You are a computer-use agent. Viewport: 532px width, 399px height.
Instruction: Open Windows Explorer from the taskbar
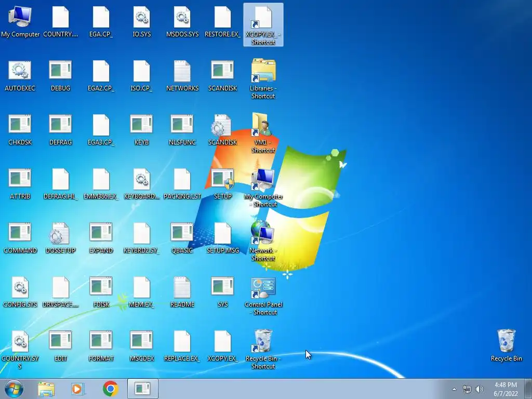[x=46, y=389]
